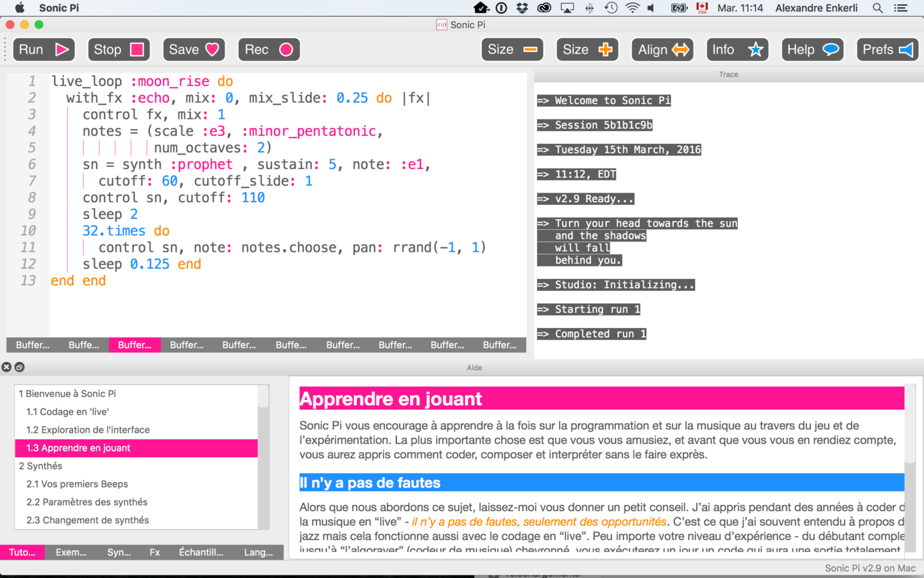Switch to the Exem... help tab
This screenshot has width=924, height=578.
(x=71, y=552)
